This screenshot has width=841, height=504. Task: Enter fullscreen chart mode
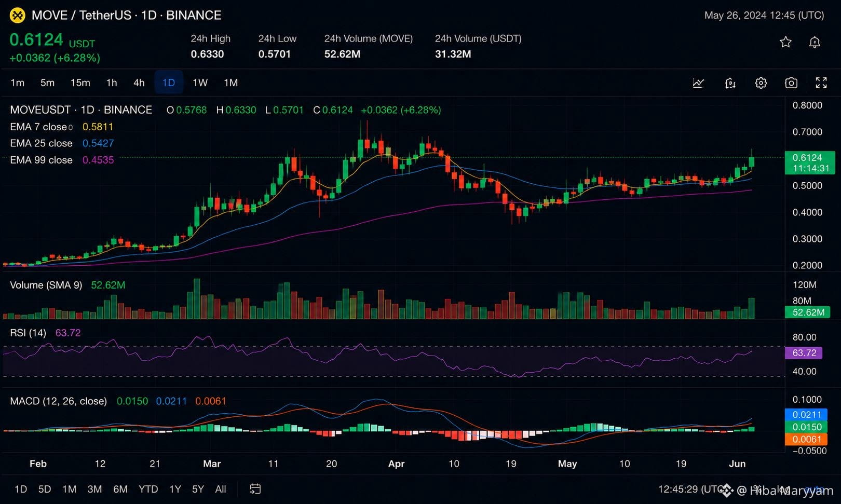point(821,83)
